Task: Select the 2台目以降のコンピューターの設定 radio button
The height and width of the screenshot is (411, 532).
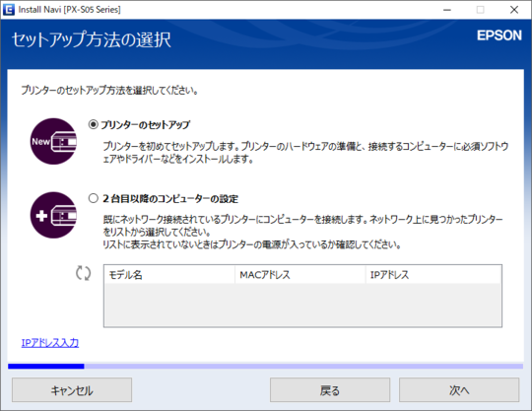Action: pyautogui.click(x=94, y=198)
